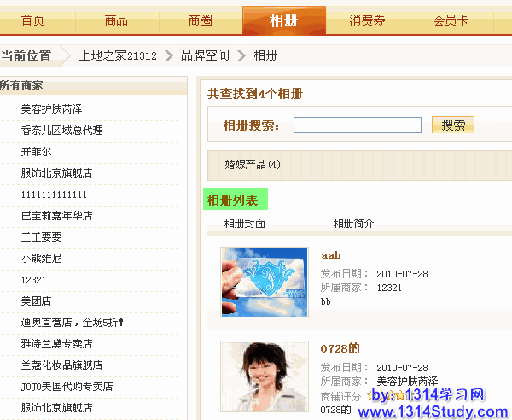Open the 首页 home tab
This screenshot has width=512, height=420.
click(32, 20)
